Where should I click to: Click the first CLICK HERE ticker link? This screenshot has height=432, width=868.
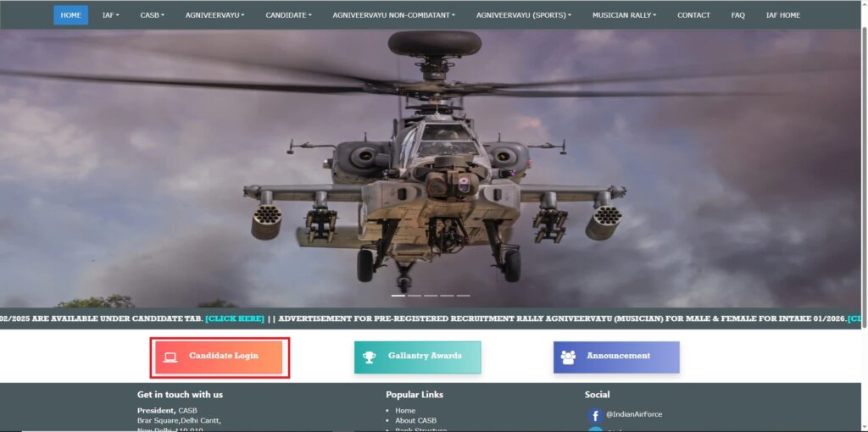coord(235,318)
